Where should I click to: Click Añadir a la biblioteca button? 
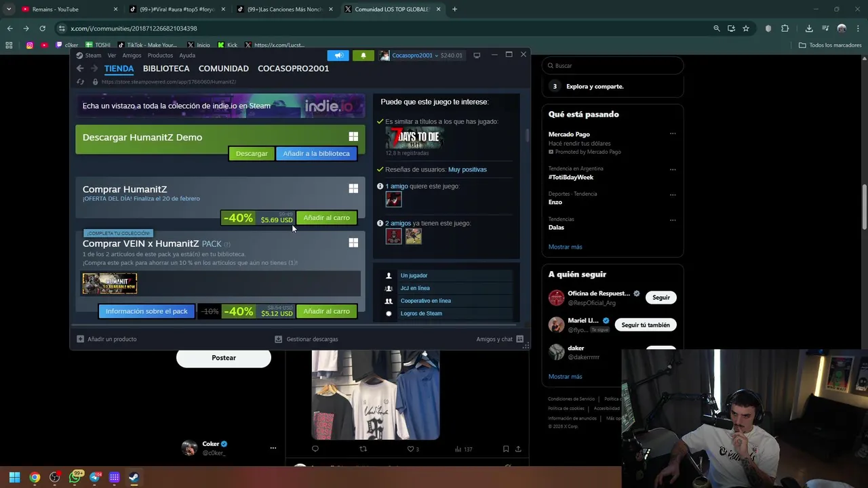pyautogui.click(x=316, y=154)
